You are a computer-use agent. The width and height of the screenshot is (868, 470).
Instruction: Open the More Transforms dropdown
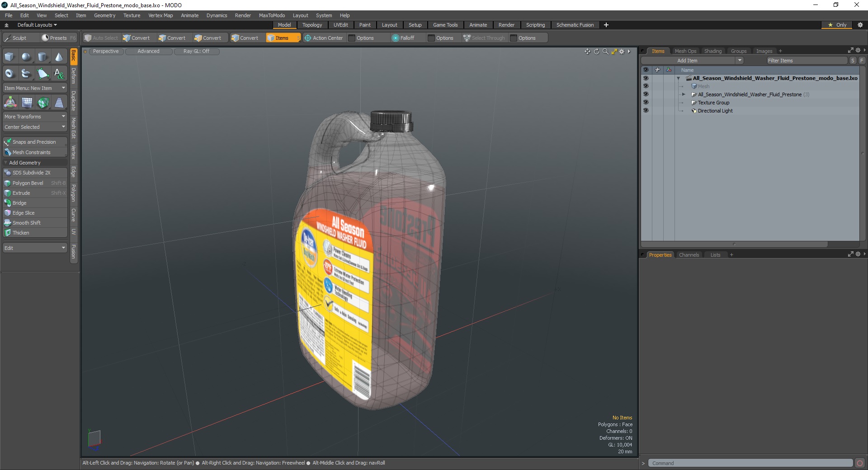[35, 117]
